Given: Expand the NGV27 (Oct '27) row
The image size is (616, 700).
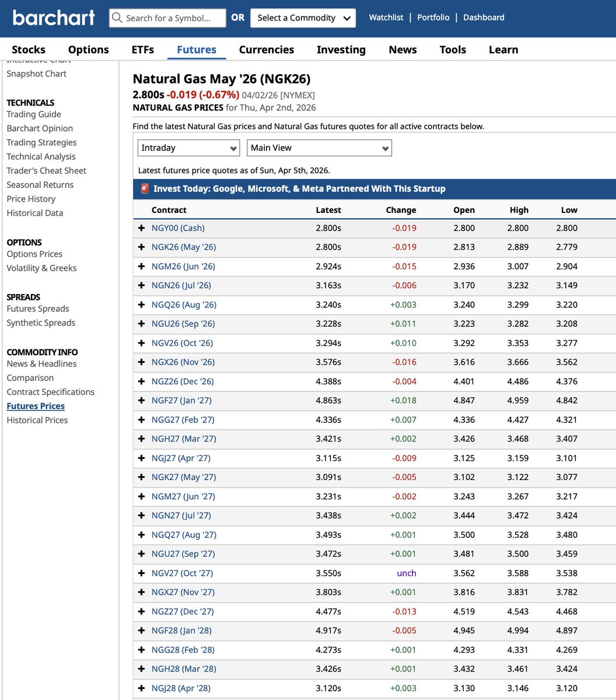Looking at the screenshot, I should pos(141,573).
